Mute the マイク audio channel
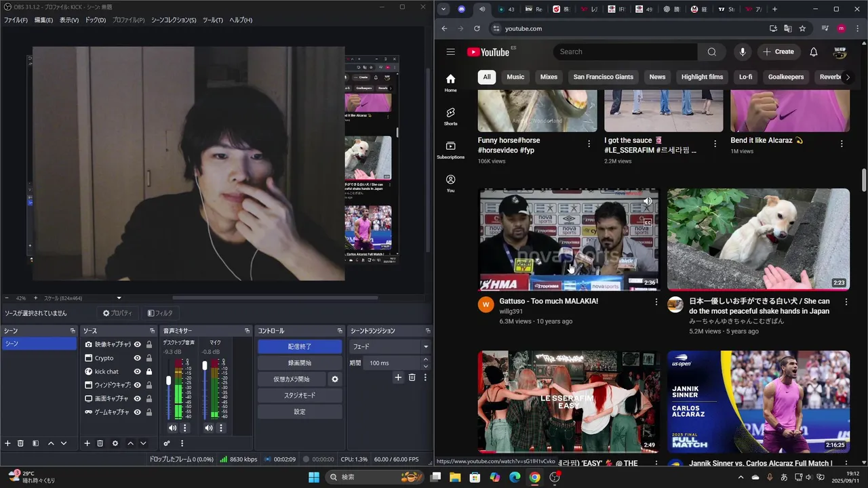Image resolution: width=868 pixels, height=488 pixels. (x=209, y=428)
